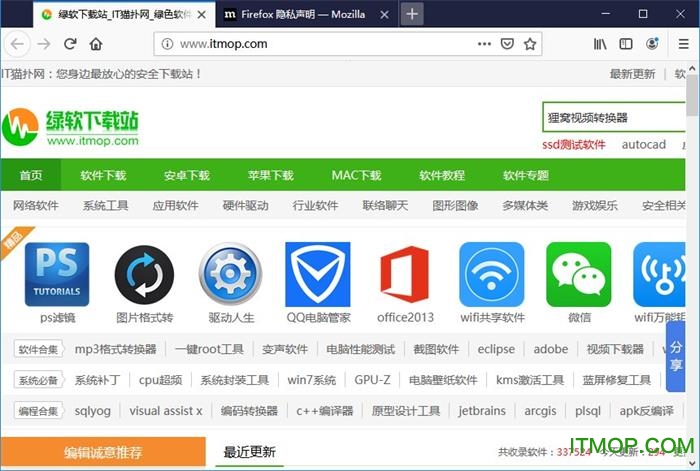The width and height of the screenshot is (700, 471).
Task: Open the win7系统 link
Action: click(x=312, y=380)
